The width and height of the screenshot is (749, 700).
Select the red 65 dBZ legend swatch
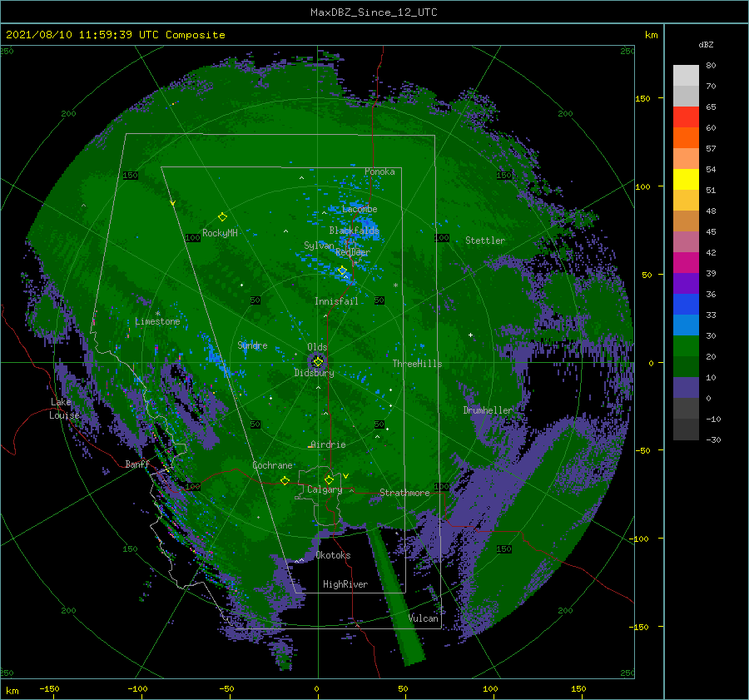(x=686, y=117)
